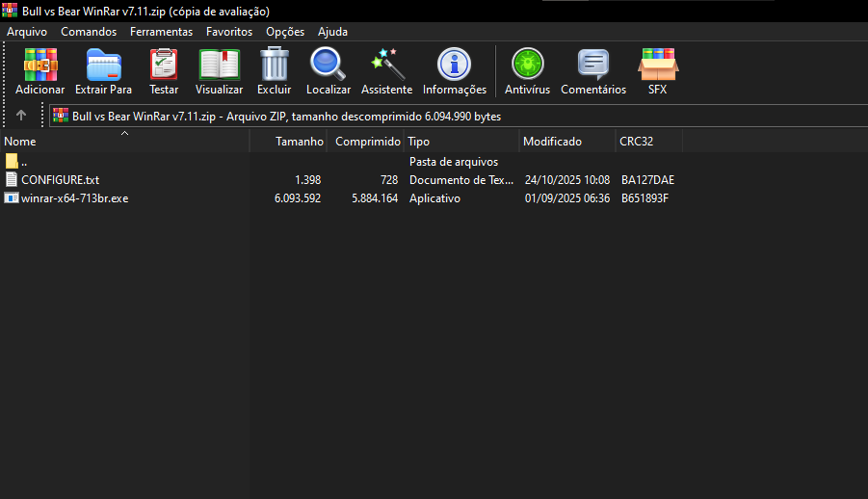The height and width of the screenshot is (499, 868).
Task: Open the Ferramentas menu
Action: [x=161, y=32]
